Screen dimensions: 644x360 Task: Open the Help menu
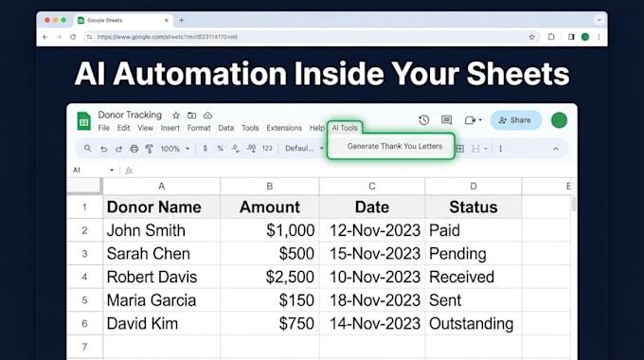point(316,128)
